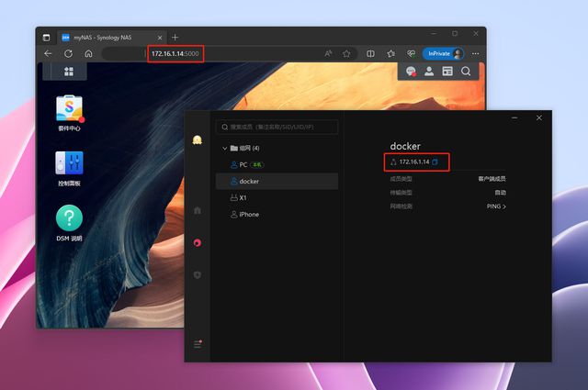Collapse the 组网 (4) network group
Screen dimensions: 588x390
[x=224, y=148]
